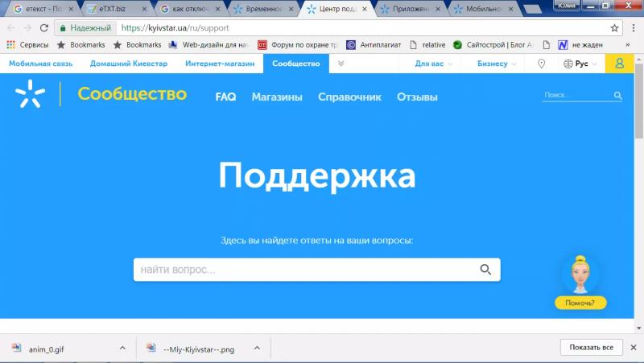The width and height of the screenshot is (644, 363).
Task: Click the Kyivstar star logo
Action: [30, 94]
